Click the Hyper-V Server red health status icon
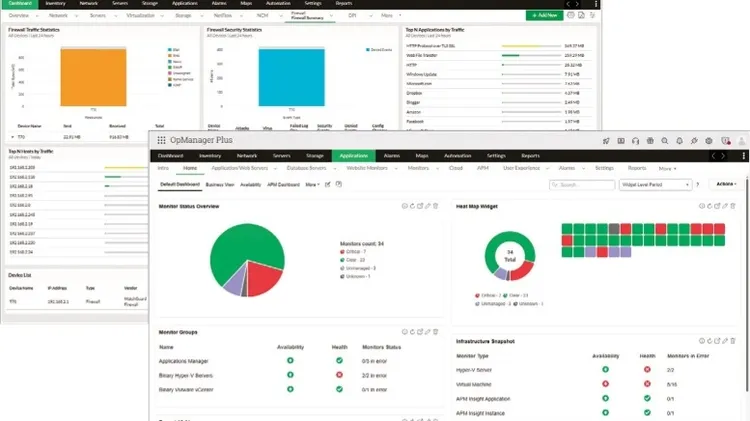The height and width of the screenshot is (421, 750). click(x=648, y=369)
